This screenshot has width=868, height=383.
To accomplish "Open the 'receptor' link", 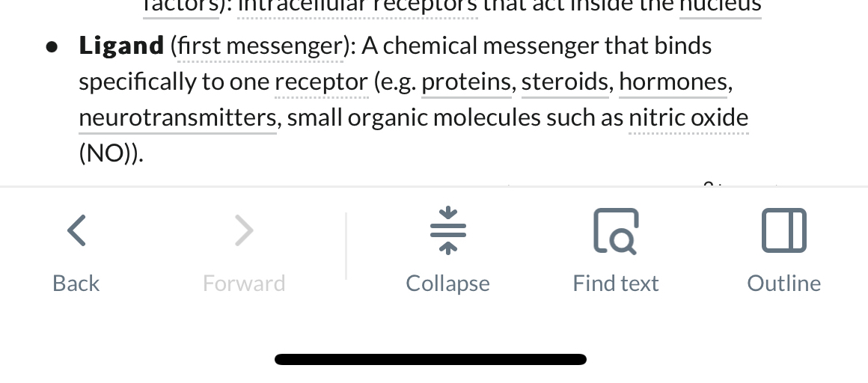I will click(x=321, y=82).
